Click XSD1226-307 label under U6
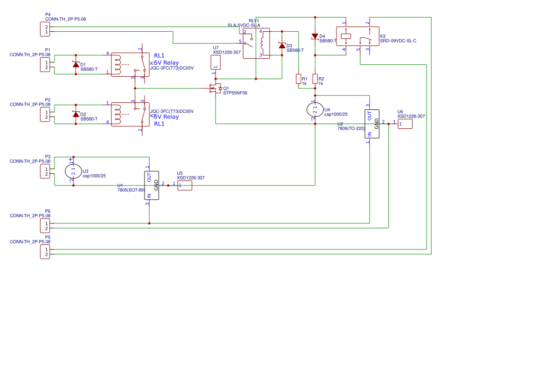Viewport: 554px width, 392px height. click(411, 116)
